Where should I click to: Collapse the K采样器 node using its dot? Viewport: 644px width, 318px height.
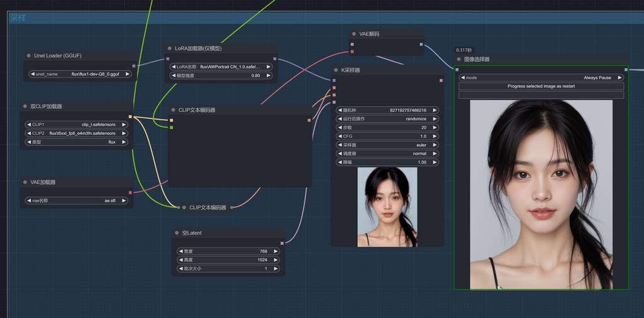click(336, 70)
